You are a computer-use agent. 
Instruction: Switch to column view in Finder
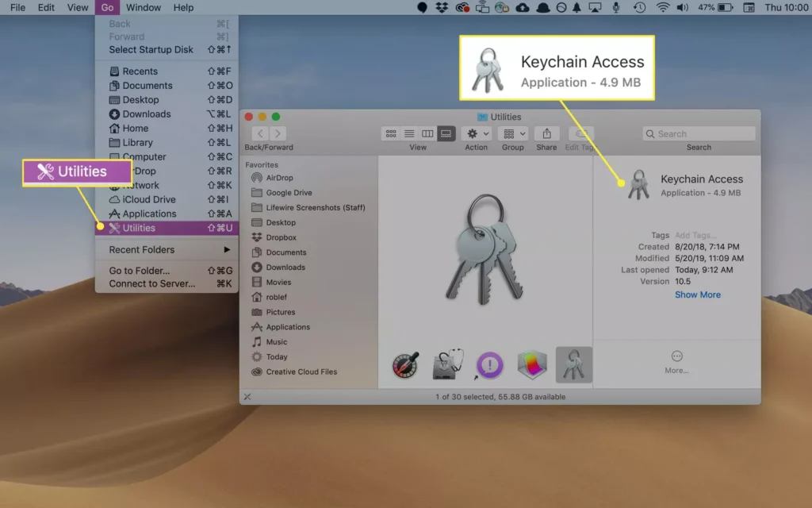pyautogui.click(x=427, y=133)
